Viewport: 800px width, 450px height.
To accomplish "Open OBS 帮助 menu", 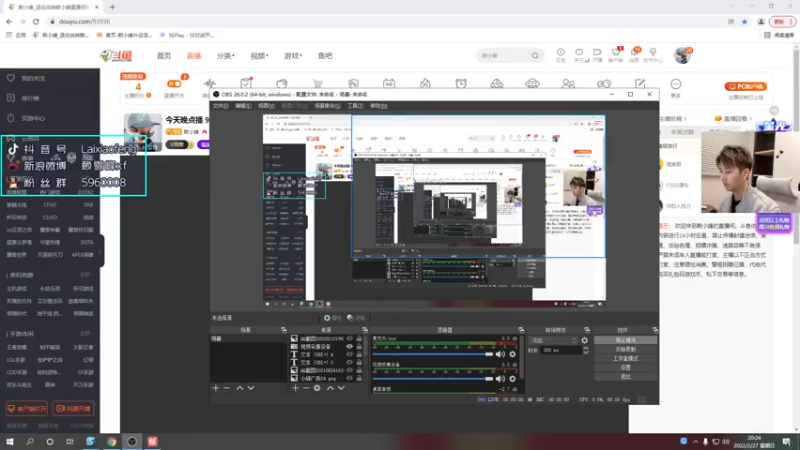I will tap(379, 106).
